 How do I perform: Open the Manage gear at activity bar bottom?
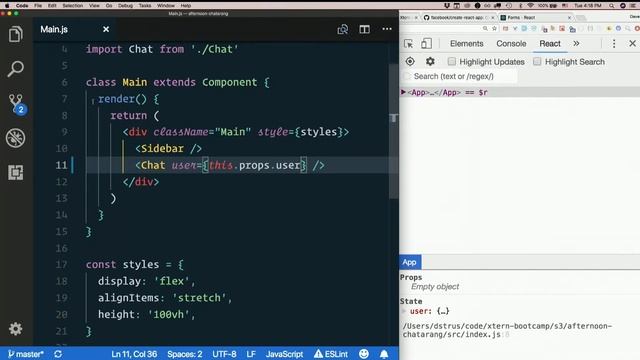click(16, 329)
